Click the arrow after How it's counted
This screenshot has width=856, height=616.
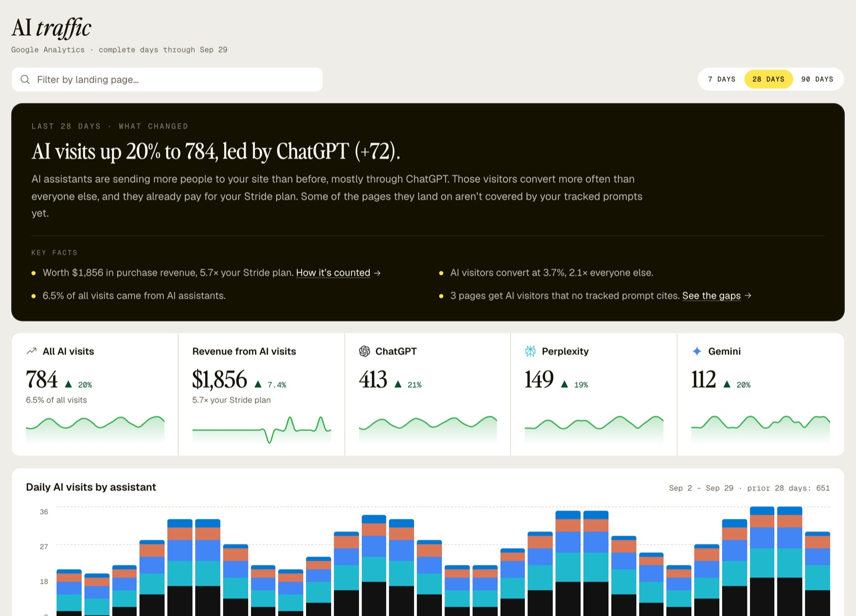(x=377, y=273)
